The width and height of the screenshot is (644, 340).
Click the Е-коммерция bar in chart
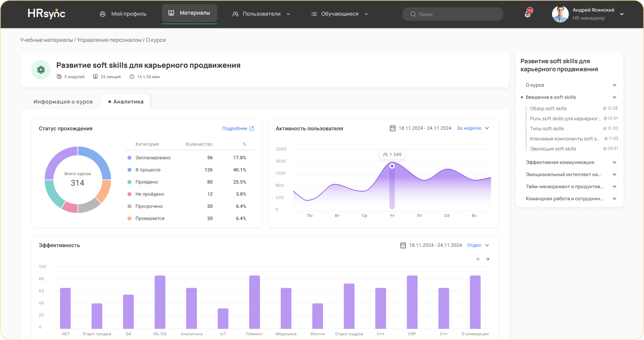click(x=475, y=302)
